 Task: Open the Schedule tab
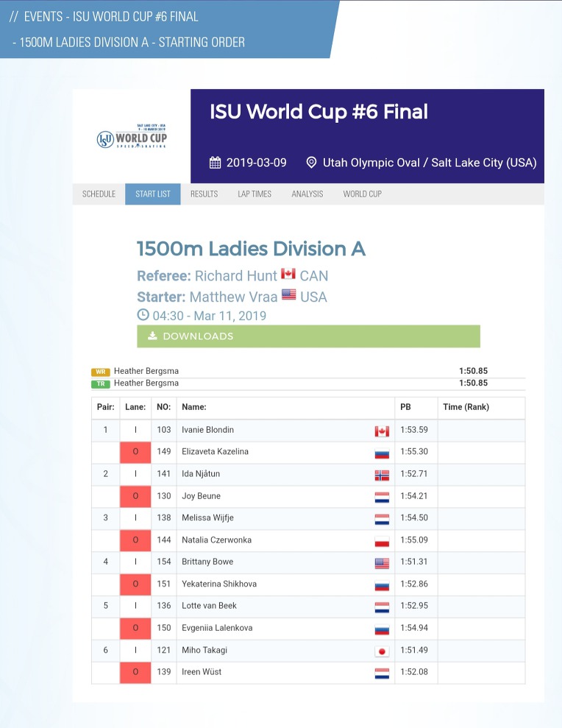click(99, 194)
